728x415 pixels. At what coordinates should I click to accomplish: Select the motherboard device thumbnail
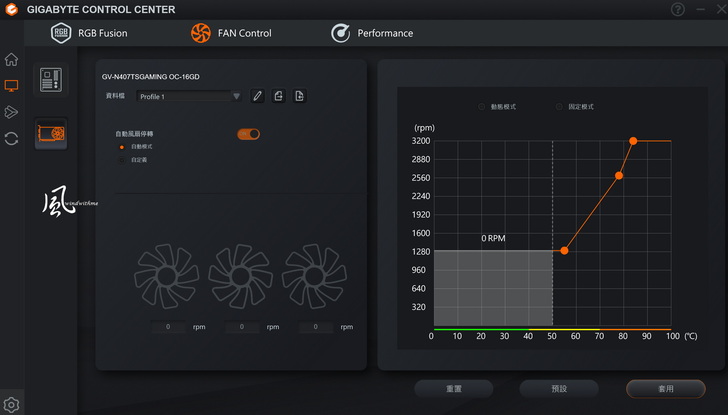click(51, 80)
